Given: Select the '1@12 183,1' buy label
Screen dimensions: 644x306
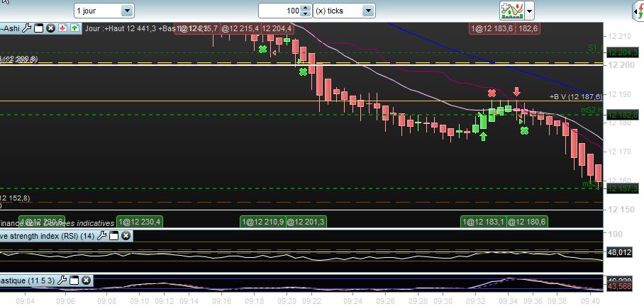Looking at the screenshot, I should click(484, 222).
